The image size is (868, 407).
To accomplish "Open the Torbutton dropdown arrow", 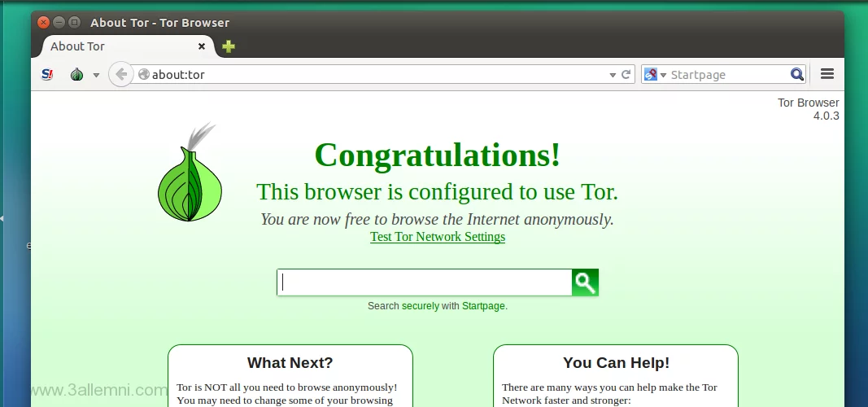I will 96,76.
